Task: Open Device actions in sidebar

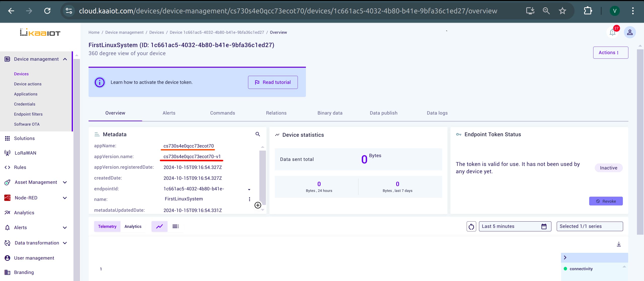Action: pyautogui.click(x=28, y=84)
